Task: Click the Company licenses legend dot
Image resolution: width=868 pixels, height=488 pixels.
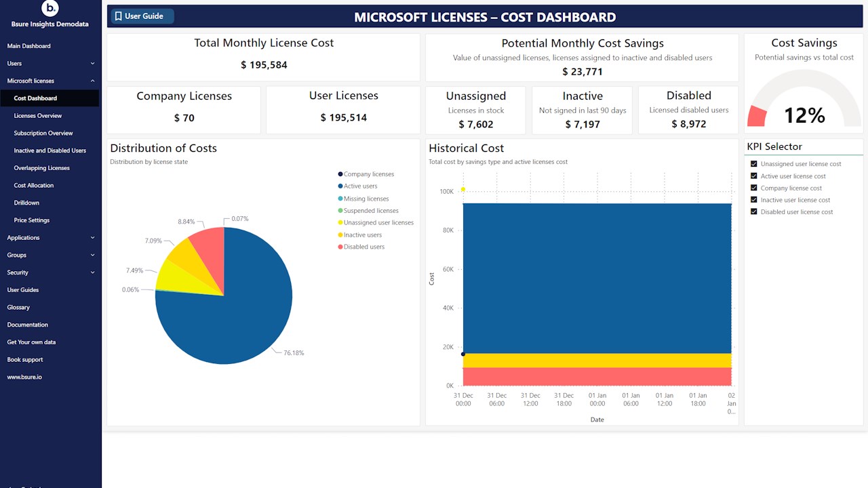Action: tap(340, 174)
